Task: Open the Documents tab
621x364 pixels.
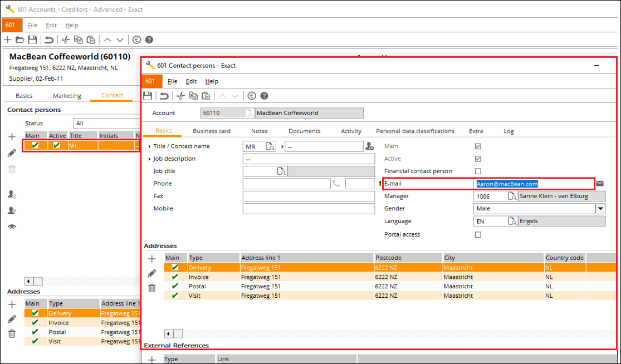Action: coord(305,131)
